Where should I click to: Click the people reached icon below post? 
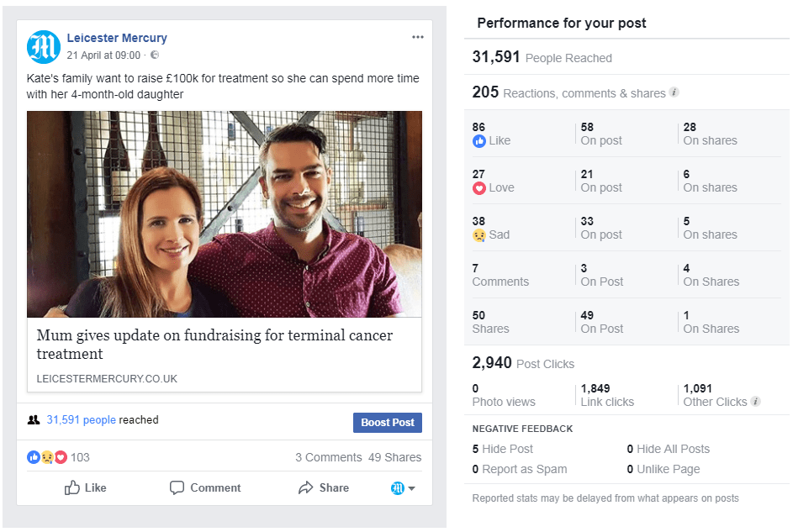pos(34,420)
